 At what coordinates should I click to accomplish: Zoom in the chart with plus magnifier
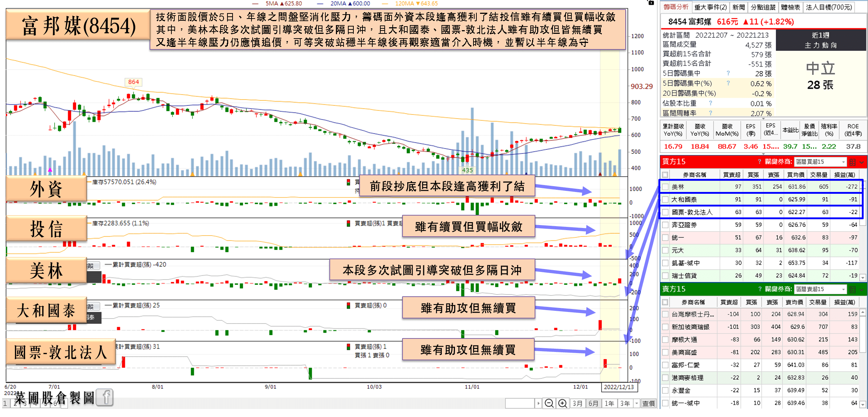click(x=563, y=403)
